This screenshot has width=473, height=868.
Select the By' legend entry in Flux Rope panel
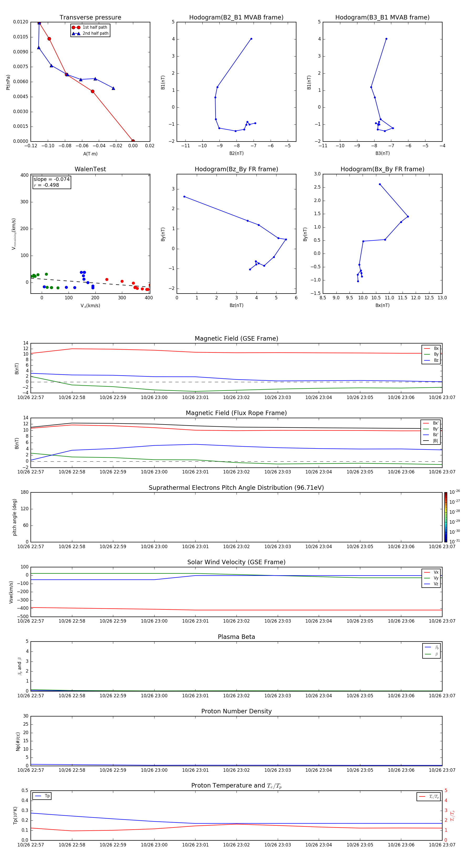coord(431,429)
